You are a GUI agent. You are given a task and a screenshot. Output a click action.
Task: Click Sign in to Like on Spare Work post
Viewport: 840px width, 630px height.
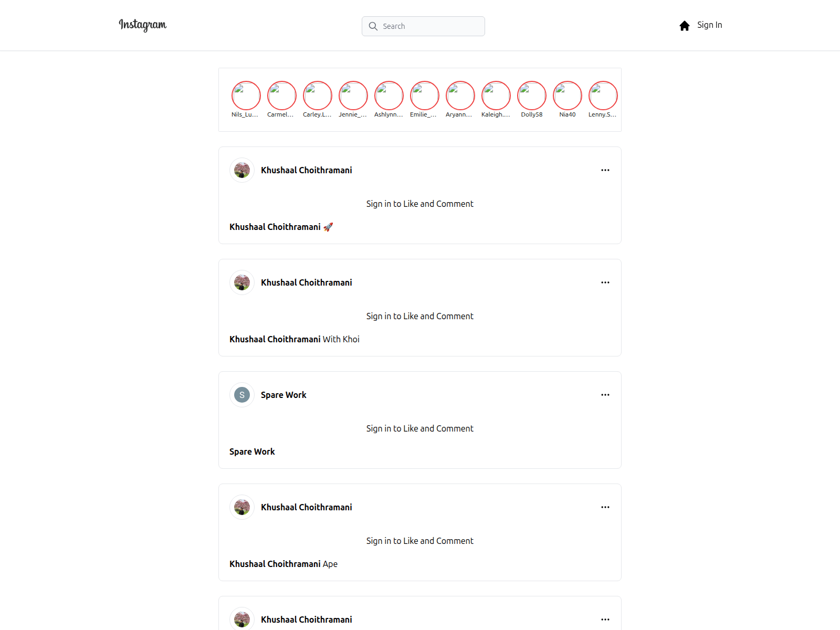pos(419,428)
